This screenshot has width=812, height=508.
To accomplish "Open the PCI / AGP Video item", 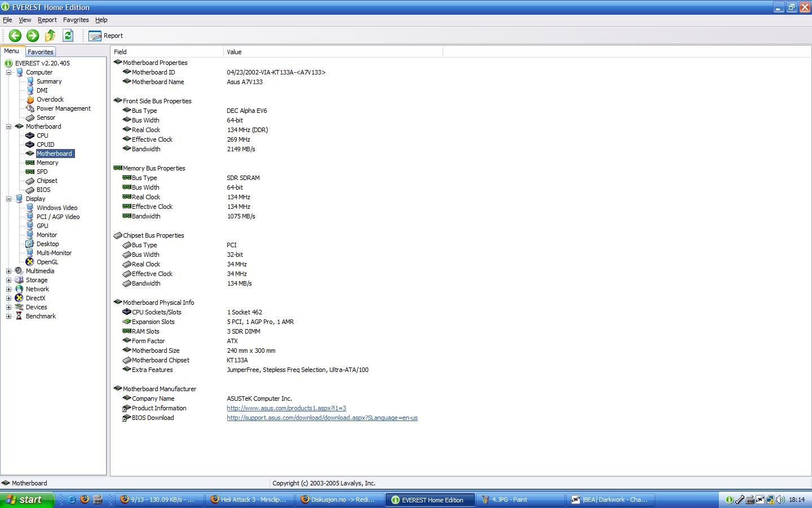I will pyautogui.click(x=58, y=217).
